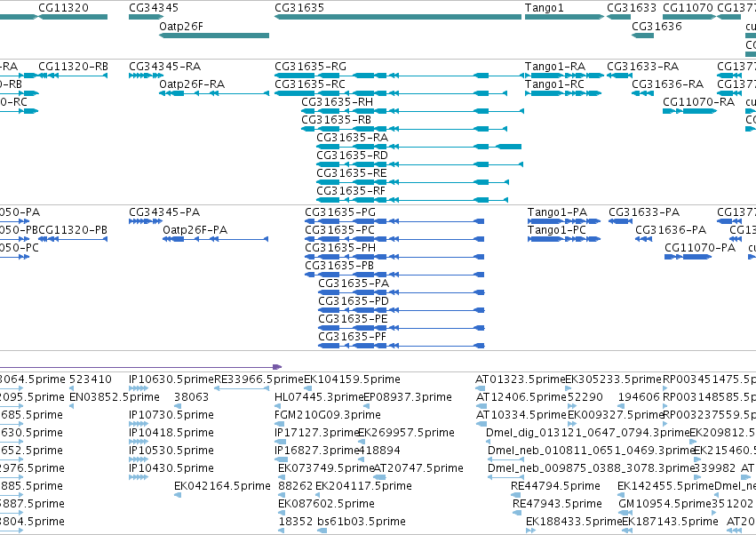Select the Oatp26F gene bar
Image resolution: width=756 pixels, height=535 pixels.
(x=214, y=36)
